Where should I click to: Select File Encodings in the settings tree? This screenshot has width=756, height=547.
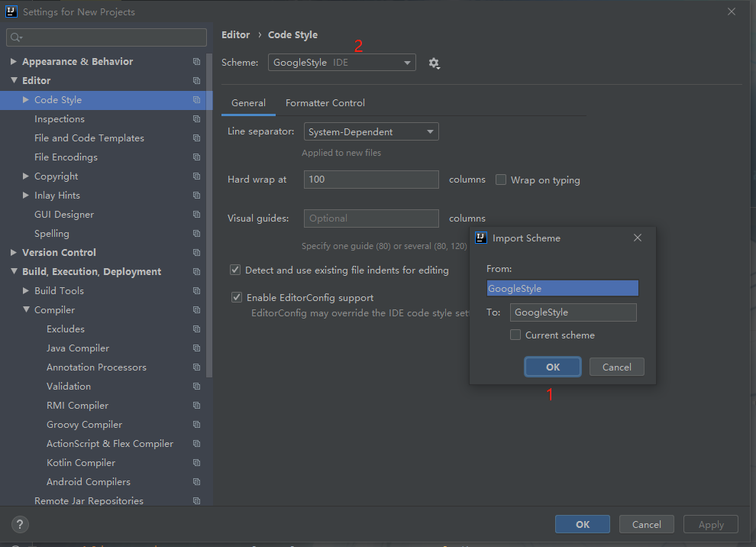66,157
